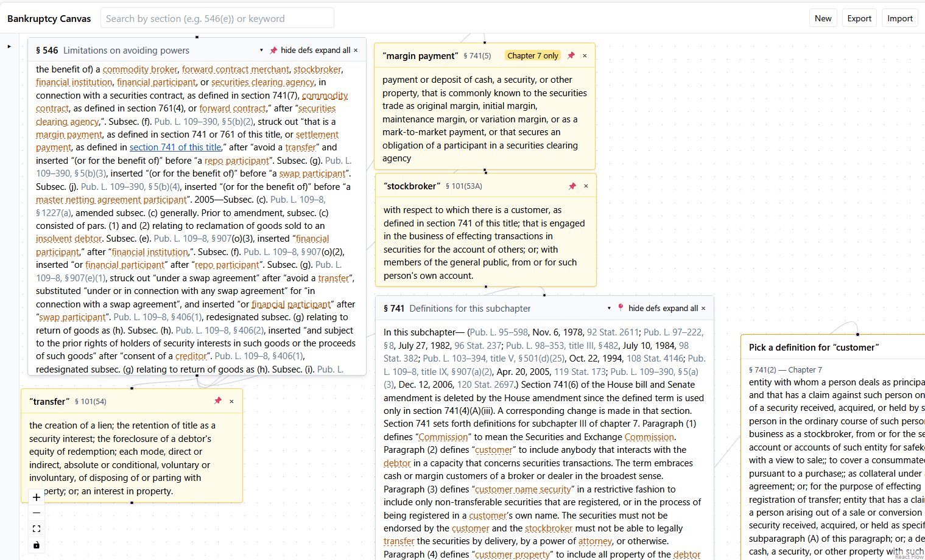The image size is (925, 560).
Task: Show definition of "insolvent debtor"
Action: point(69,239)
